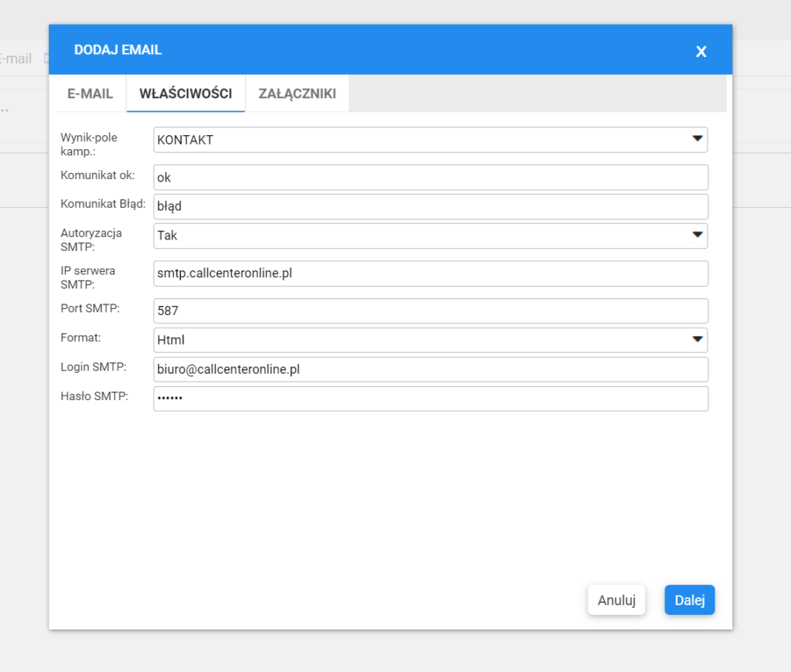The image size is (791, 672).
Task: Click the DODAJ EMAIL dialog title
Action: point(117,50)
